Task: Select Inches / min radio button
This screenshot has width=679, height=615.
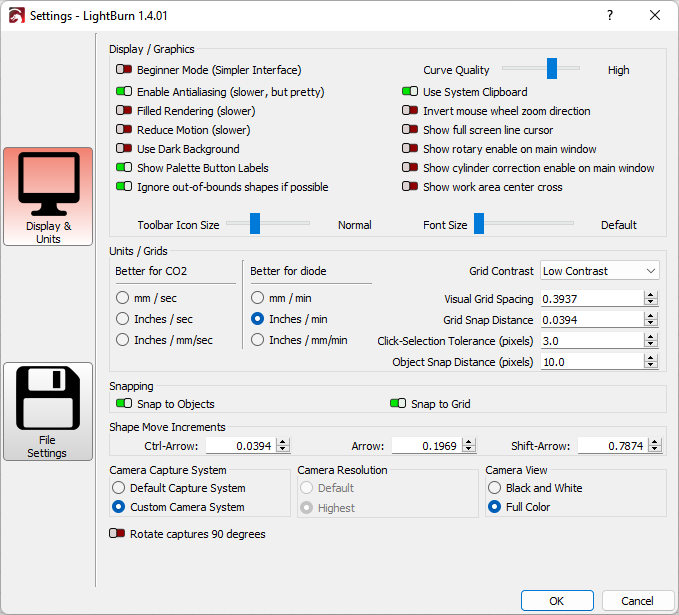Action: pyautogui.click(x=257, y=319)
